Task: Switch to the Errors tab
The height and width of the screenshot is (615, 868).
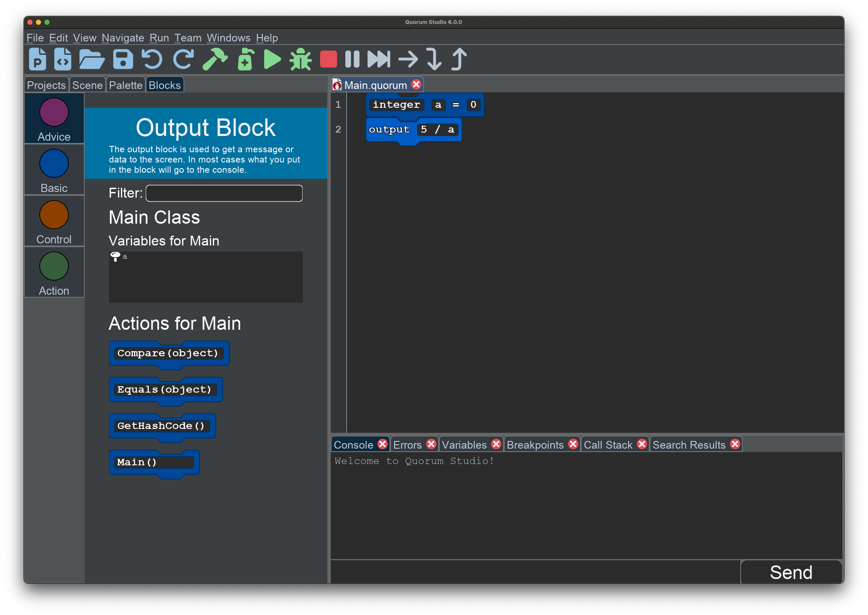Action: click(x=407, y=445)
